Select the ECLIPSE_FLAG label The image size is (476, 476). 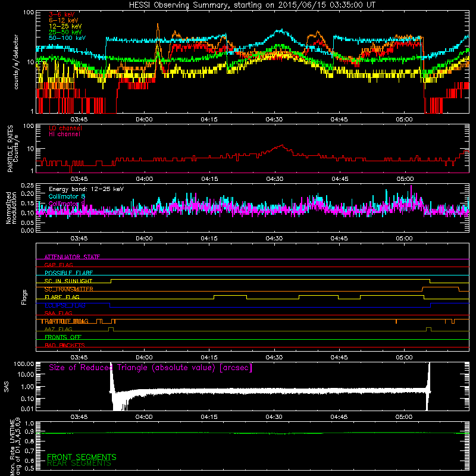(x=65, y=305)
